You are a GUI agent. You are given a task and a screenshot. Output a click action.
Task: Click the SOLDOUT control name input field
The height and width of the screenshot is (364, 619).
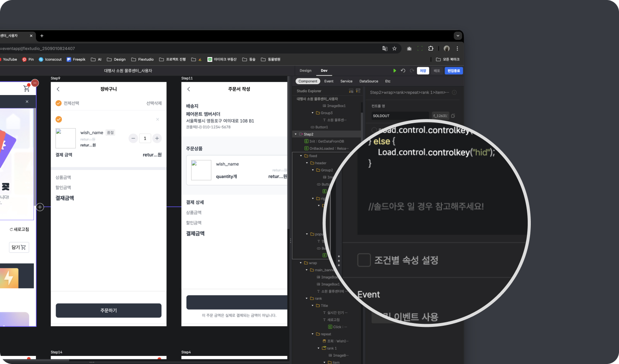398,116
